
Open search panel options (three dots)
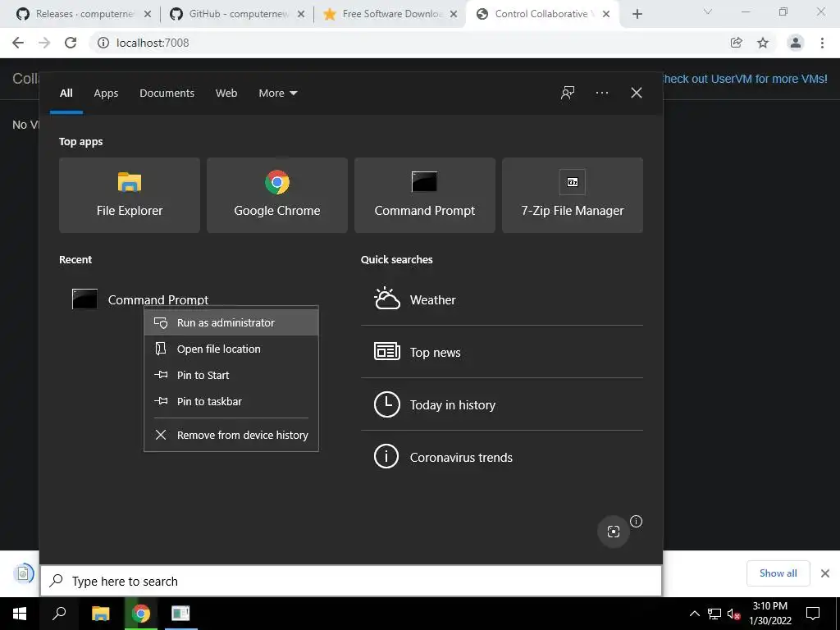pyautogui.click(x=601, y=93)
